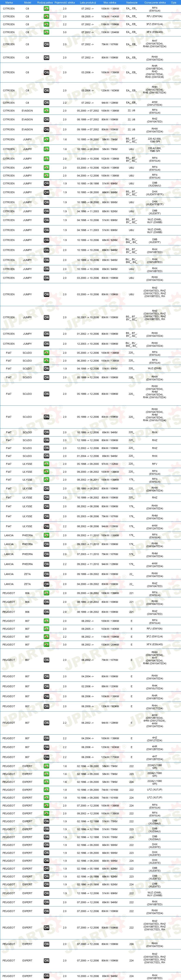Viewport: 181px width, 980px height.
Task: Click the RHK (DW10UTED4) engine code cell
Action: pyautogui.click(x=155, y=687)
